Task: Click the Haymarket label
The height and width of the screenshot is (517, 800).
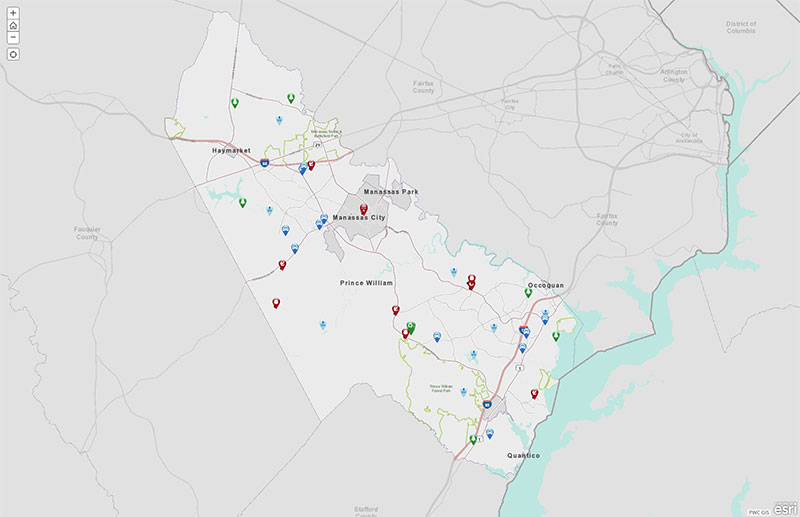Action: [231, 151]
